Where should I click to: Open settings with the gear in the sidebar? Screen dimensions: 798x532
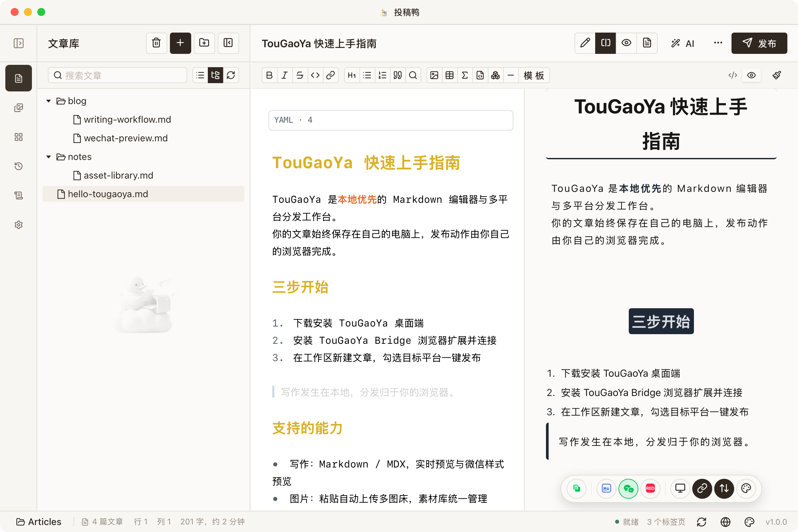coord(19,225)
